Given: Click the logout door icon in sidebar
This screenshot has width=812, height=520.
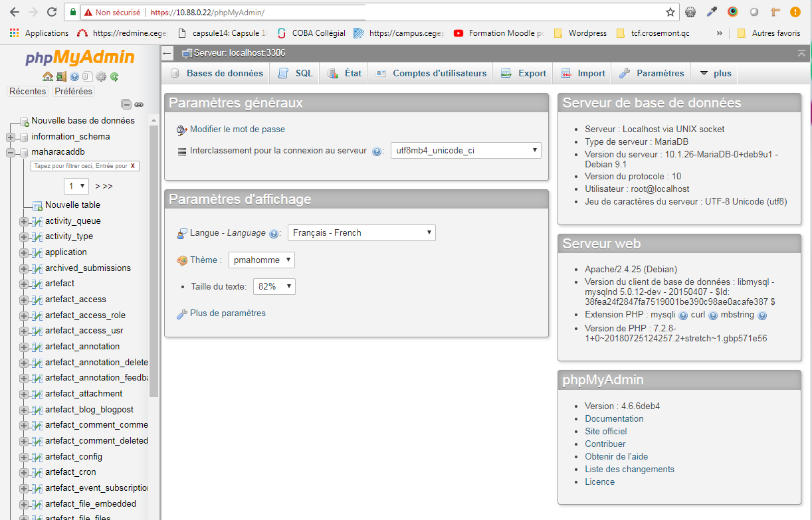Looking at the screenshot, I should (x=61, y=77).
